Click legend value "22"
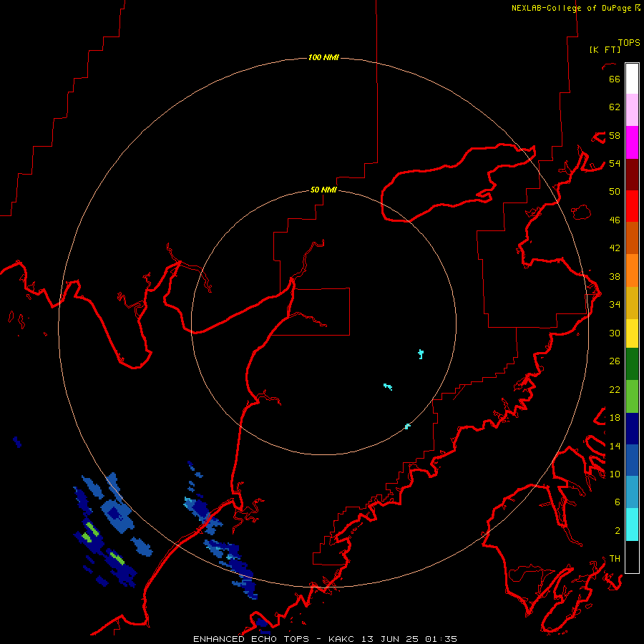 (615, 389)
